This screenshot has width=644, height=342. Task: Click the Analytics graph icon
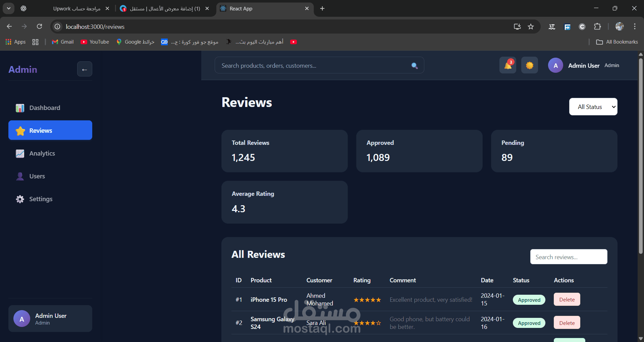coord(20,154)
